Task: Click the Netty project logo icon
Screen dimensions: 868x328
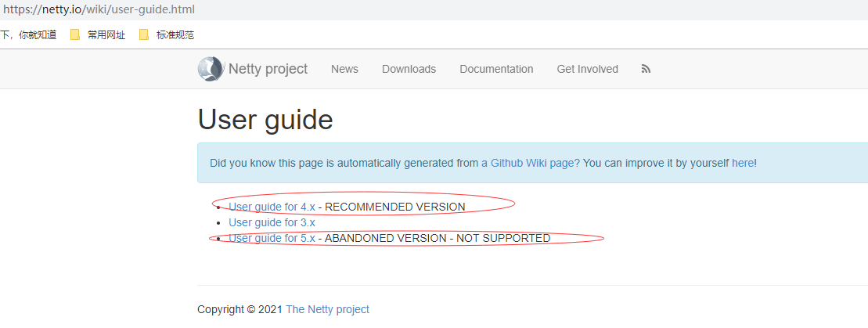Action: click(211, 69)
